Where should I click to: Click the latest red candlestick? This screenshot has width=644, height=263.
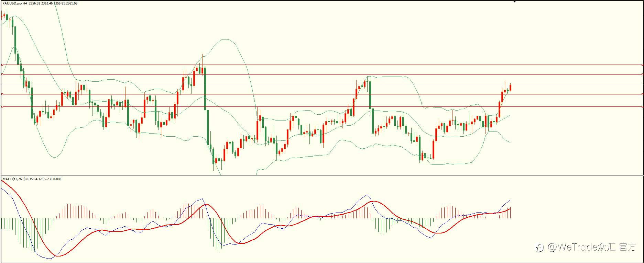(511, 87)
